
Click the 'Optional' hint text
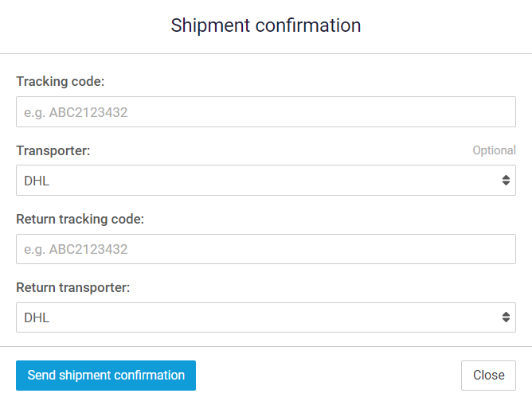(494, 150)
